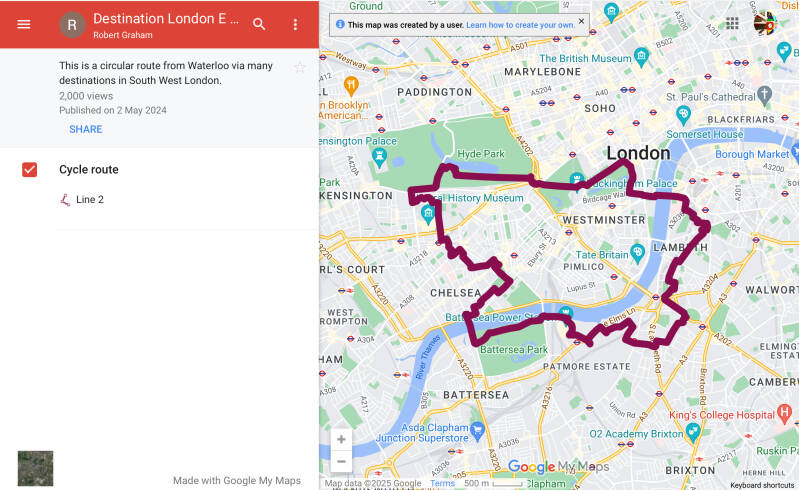
Task: Dismiss the user-created map notice
Action: tap(581, 21)
